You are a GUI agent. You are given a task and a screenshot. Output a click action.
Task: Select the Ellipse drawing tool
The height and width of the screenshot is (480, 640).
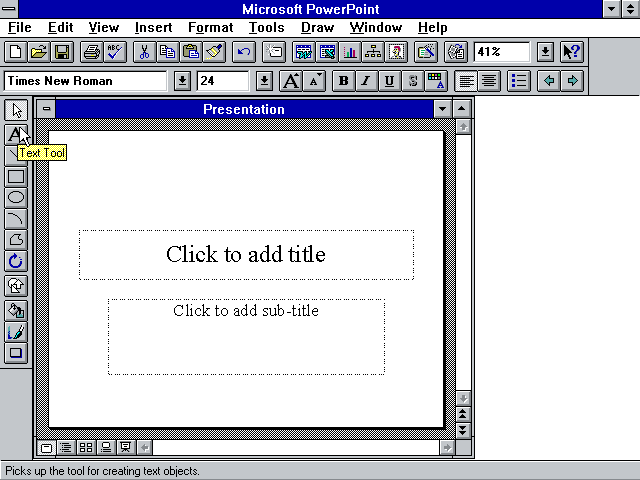[16, 198]
